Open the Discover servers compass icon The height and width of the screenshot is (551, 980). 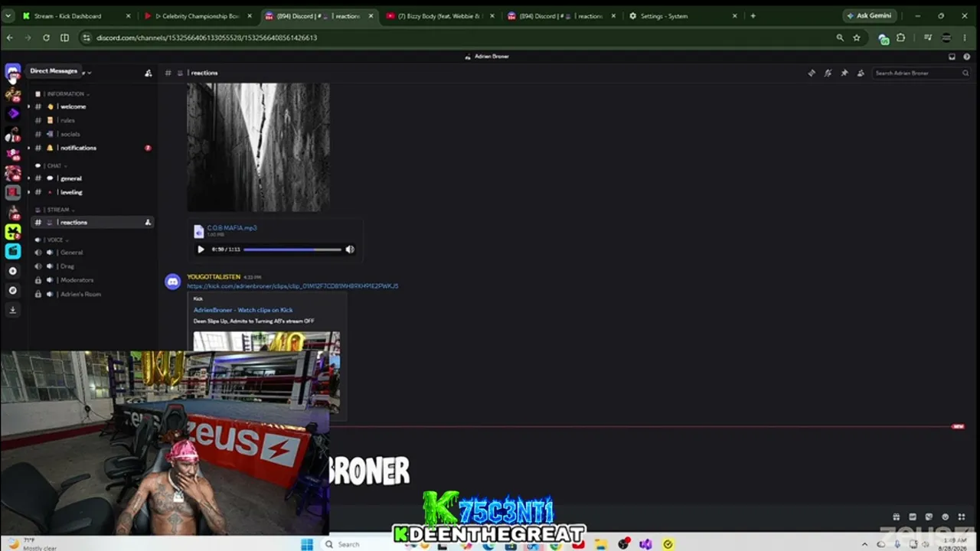(12, 290)
